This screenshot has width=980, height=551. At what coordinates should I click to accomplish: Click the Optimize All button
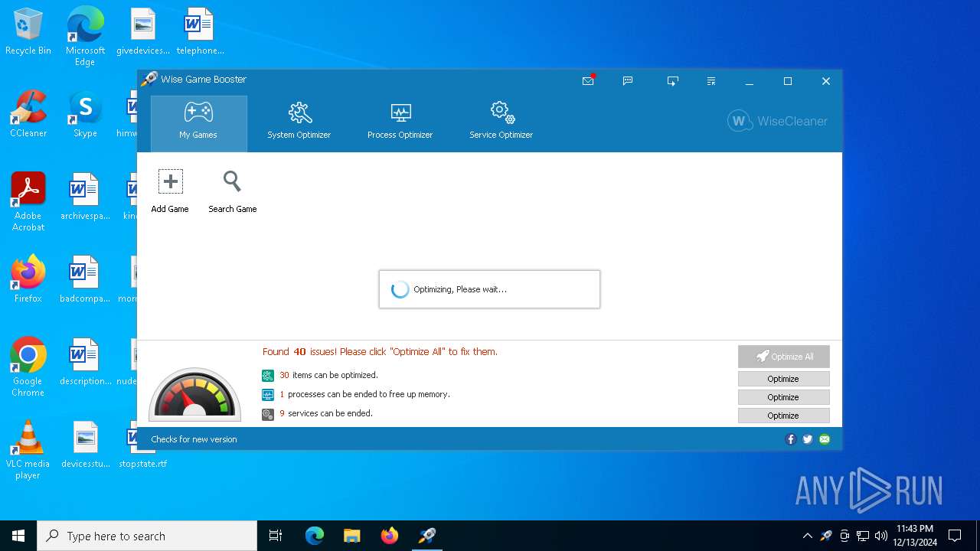coord(783,357)
